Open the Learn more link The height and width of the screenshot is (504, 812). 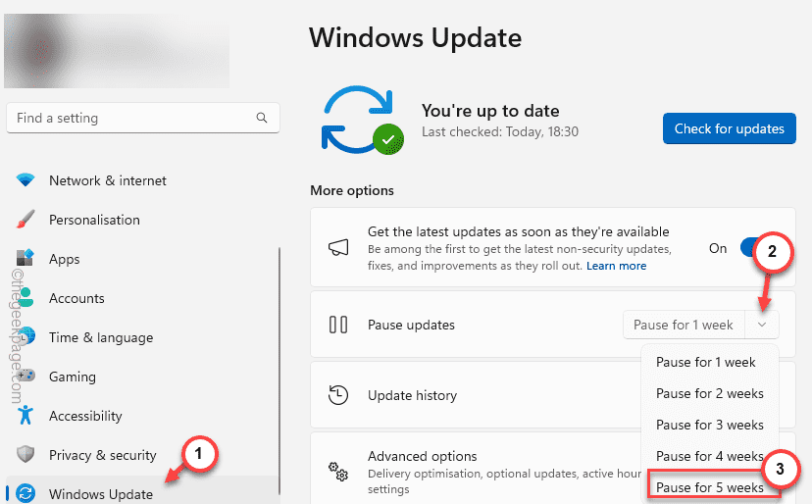[x=616, y=266]
